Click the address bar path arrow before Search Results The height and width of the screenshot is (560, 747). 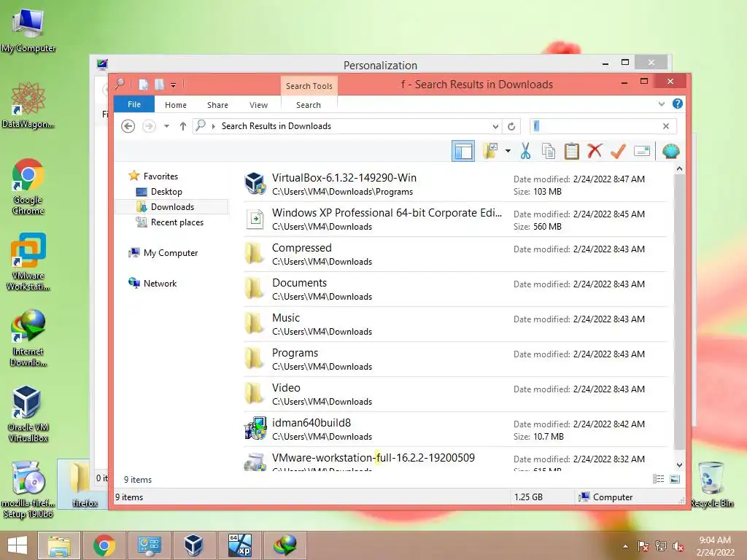tap(214, 126)
